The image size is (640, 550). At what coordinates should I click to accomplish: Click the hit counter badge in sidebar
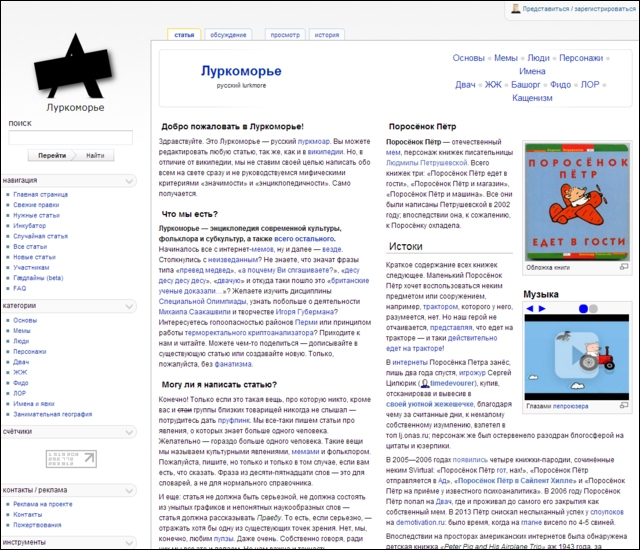[x=71, y=457]
